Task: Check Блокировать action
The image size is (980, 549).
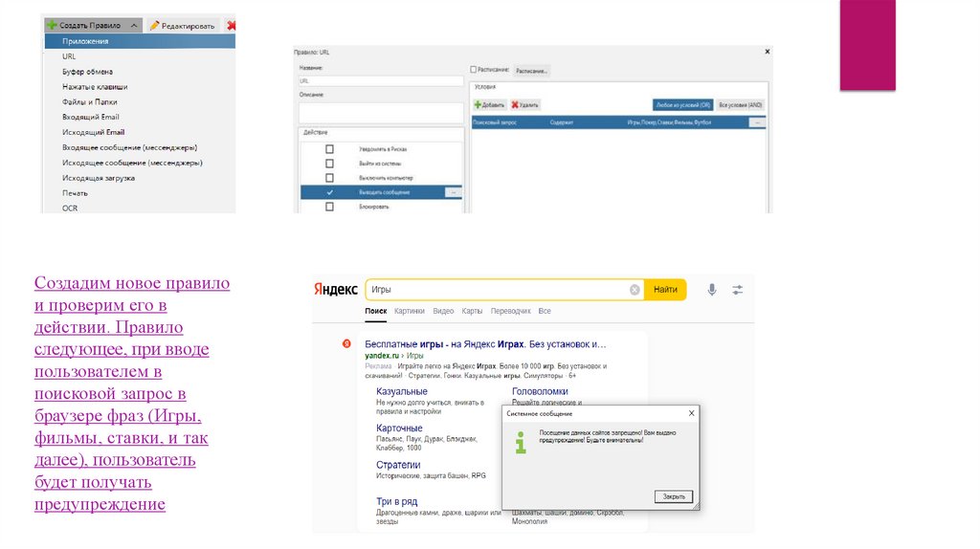Action: (329, 207)
